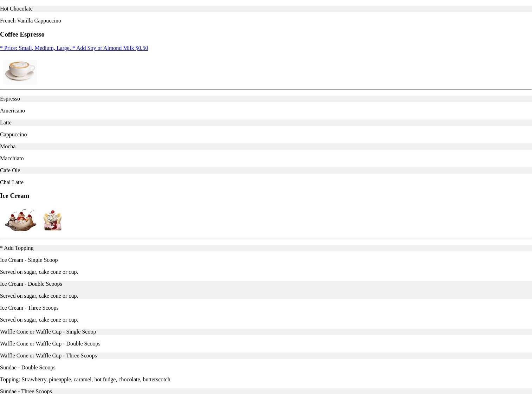532x394 pixels.
Task: Select Ice Cream - Double Scoops
Action: (x=31, y=284)
